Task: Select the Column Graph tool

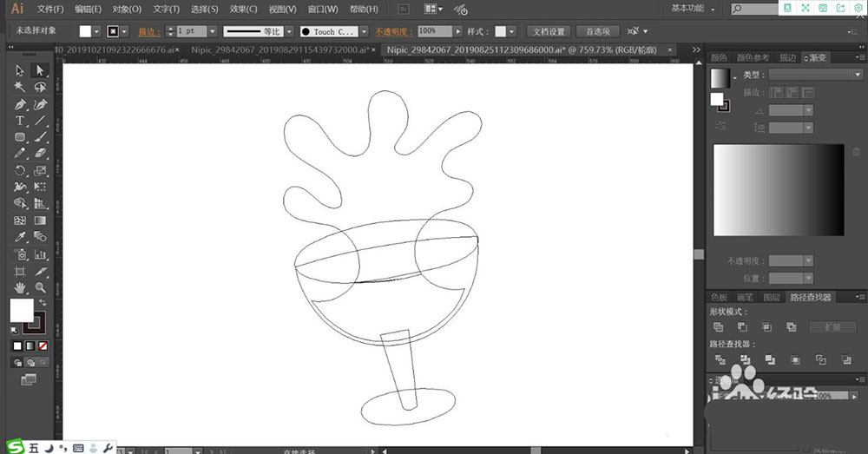Action: pos(40,254)
